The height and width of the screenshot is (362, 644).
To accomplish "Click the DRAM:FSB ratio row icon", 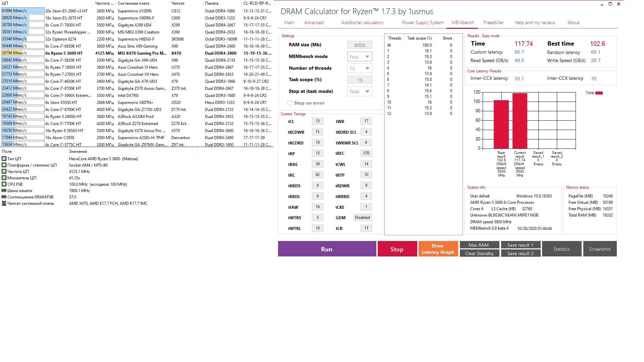I will (4, 197).
